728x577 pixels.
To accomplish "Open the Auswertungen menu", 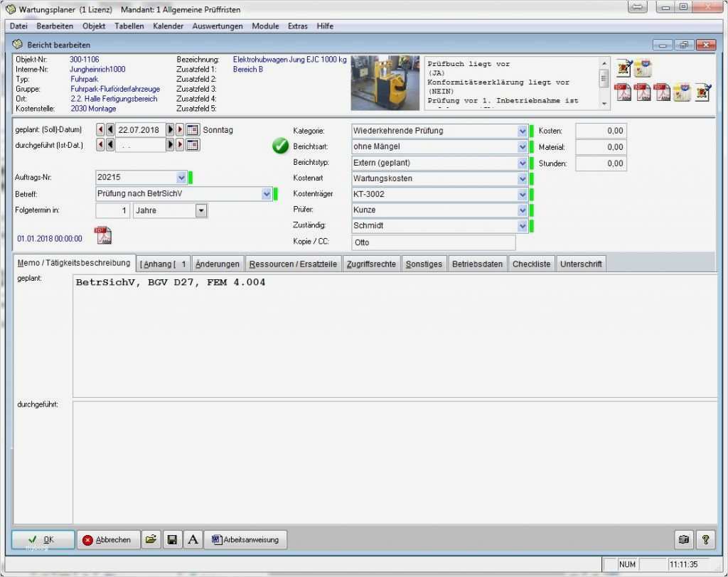I will click(x=218, y=26).
